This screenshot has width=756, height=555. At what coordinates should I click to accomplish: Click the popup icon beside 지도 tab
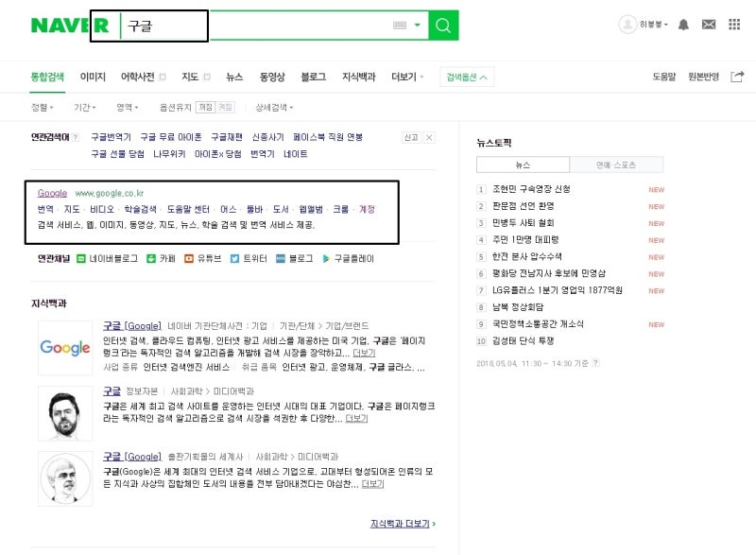(207, 77)
